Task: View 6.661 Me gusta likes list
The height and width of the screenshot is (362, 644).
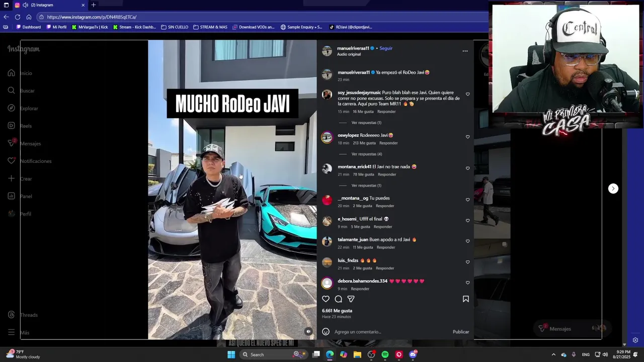Action: click(x=337, y=311)
